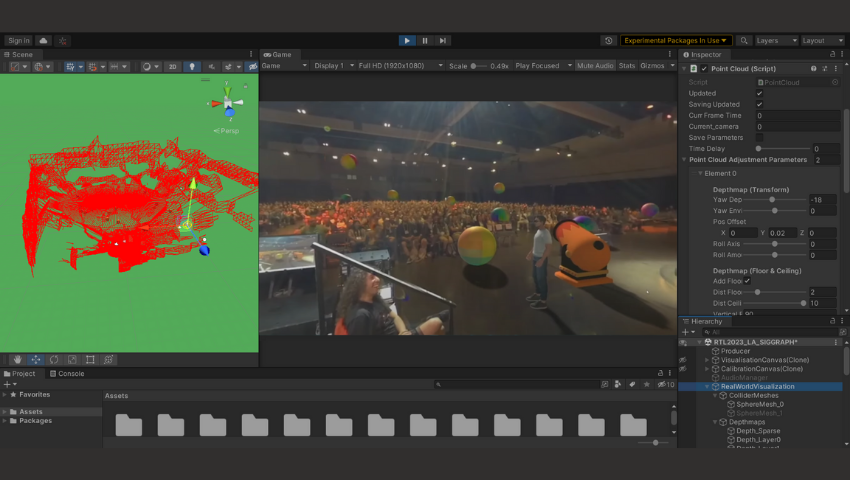
Task: Collapse Point Cloud Adjustment Parameters
Action: coord(684,160)
